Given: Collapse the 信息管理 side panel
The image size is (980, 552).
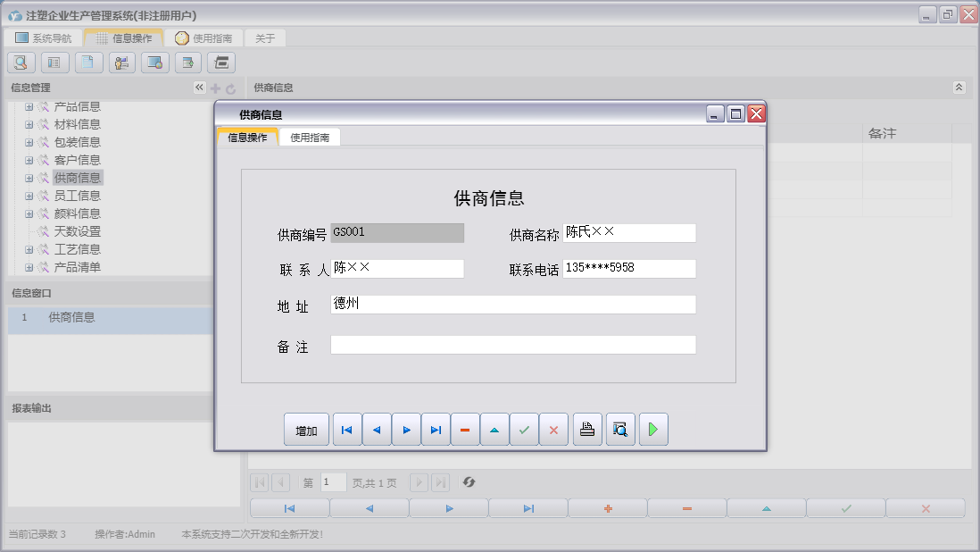Looking at the screenshot, I should 199,88.
